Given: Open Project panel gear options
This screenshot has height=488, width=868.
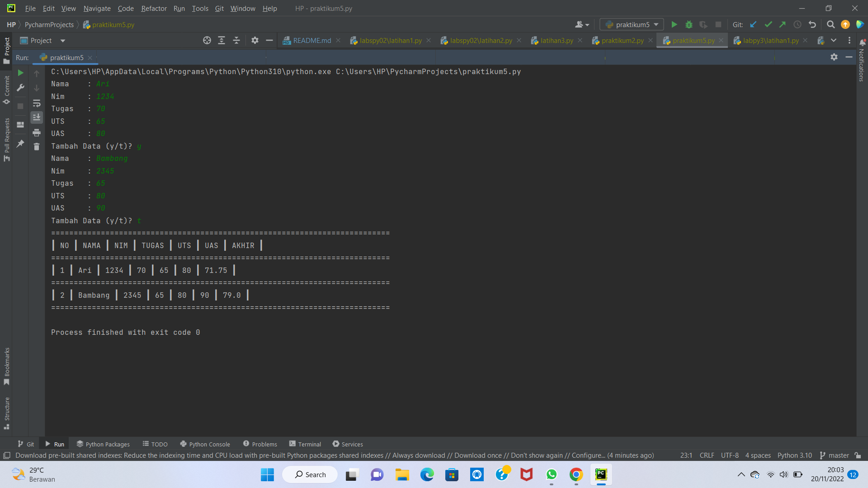Looking at the screenshot, I should pyautogui.click(x=255, y=40).
